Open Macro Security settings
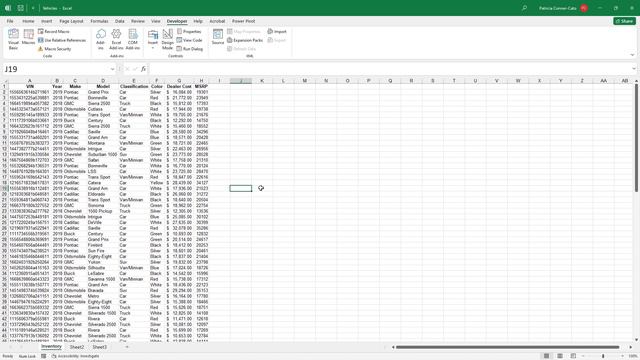Screen dimensions: 640x360 click(55, 49)
